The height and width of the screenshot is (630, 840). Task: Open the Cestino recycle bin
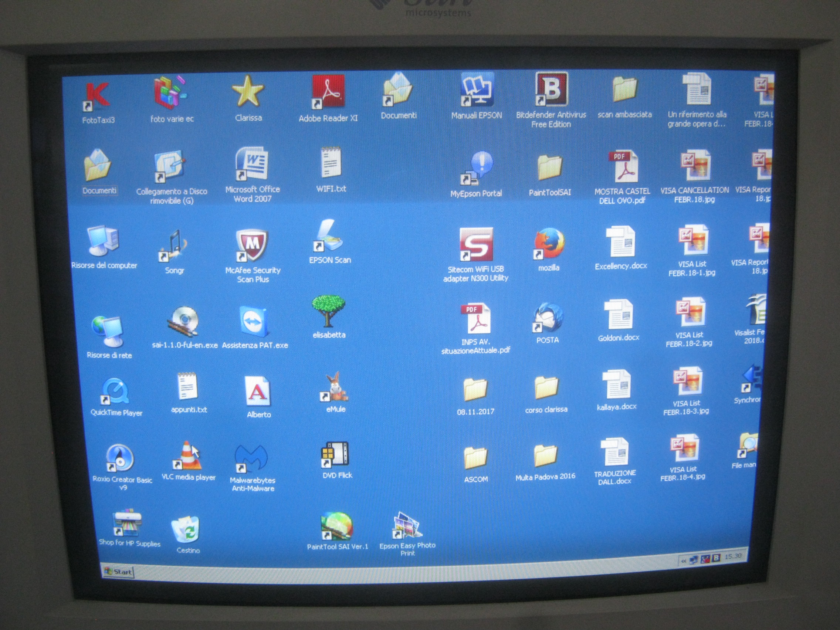(x=186, y=530)
